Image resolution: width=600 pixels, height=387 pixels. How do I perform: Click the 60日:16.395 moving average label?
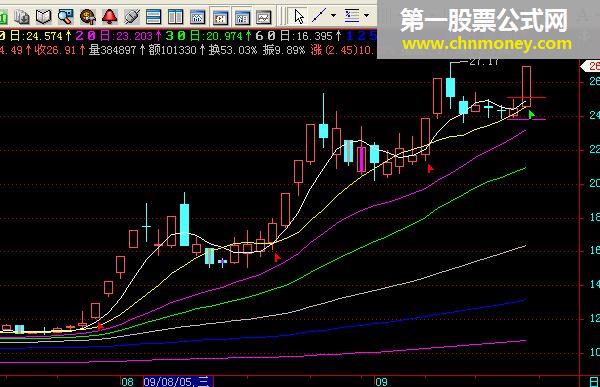click(294, 36)
